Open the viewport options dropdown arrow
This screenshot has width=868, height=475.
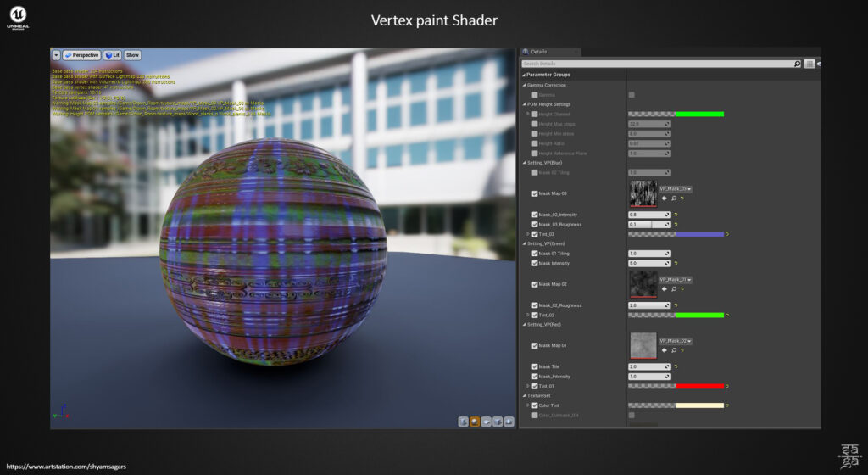pyautogui.click(x=56, y=55)
